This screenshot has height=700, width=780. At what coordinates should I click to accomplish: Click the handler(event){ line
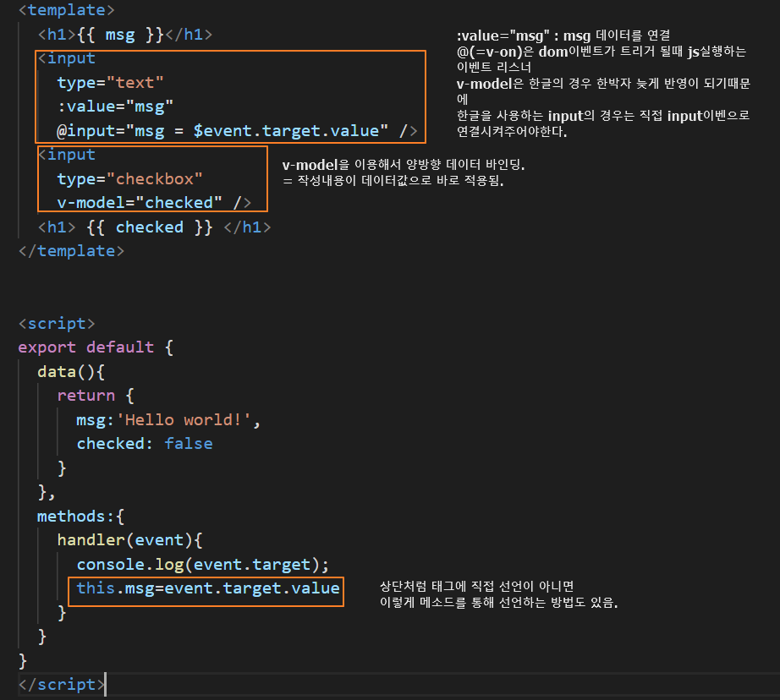tap(129, 540)
